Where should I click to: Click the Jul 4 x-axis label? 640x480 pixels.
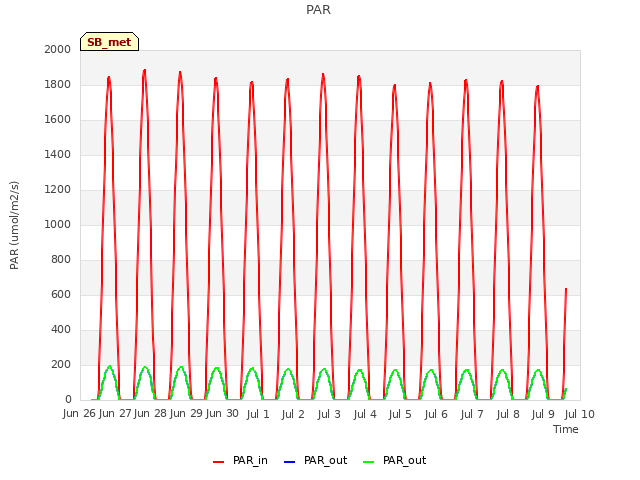(x=365, y=415)
